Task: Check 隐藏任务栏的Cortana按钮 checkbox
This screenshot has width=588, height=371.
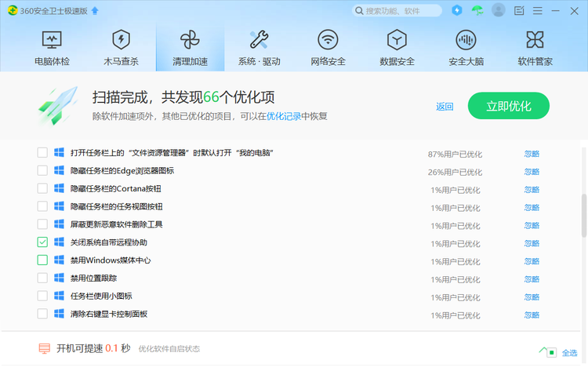Action: click(x=42, y=188)
